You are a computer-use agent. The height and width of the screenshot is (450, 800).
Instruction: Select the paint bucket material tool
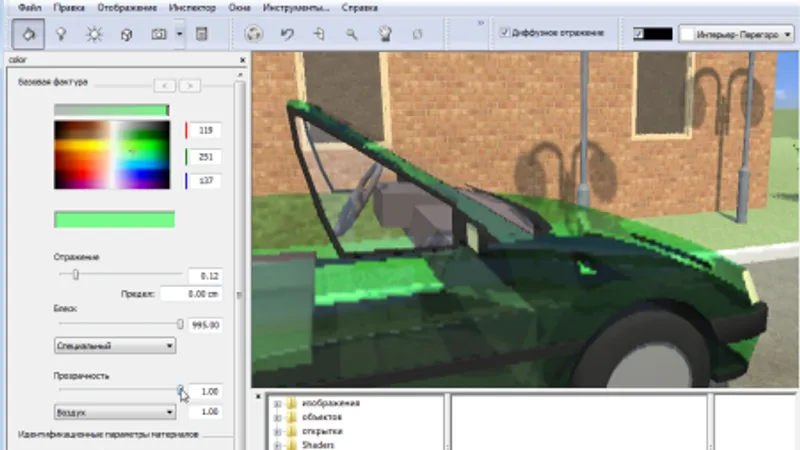pos(28,34)
